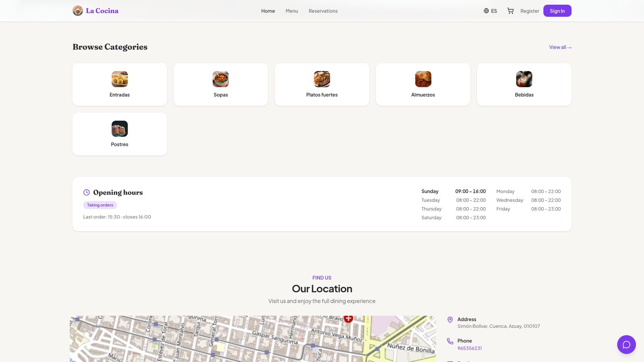Go to the Home nav item
This screenshot has height=362, width=644.
268,11
